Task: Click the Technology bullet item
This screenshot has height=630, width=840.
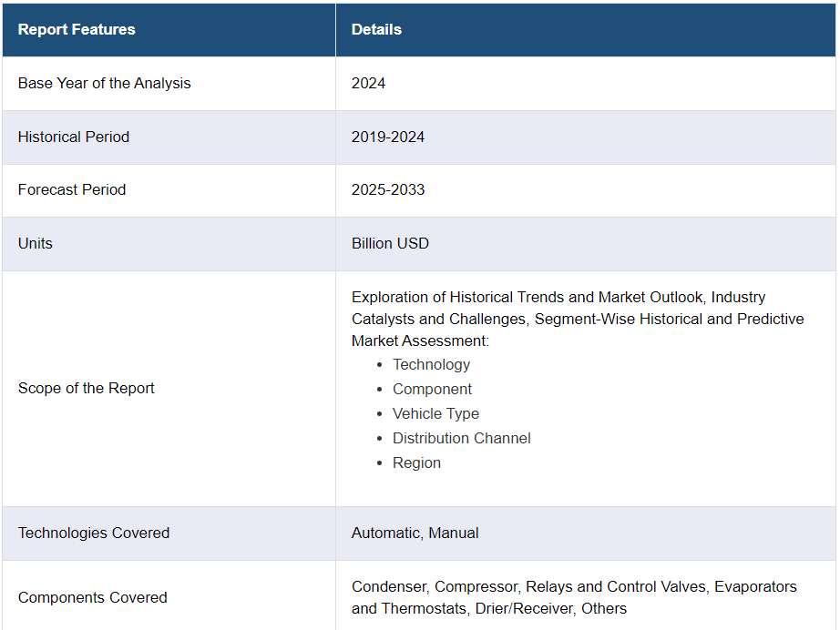Action: pos(431,364)
